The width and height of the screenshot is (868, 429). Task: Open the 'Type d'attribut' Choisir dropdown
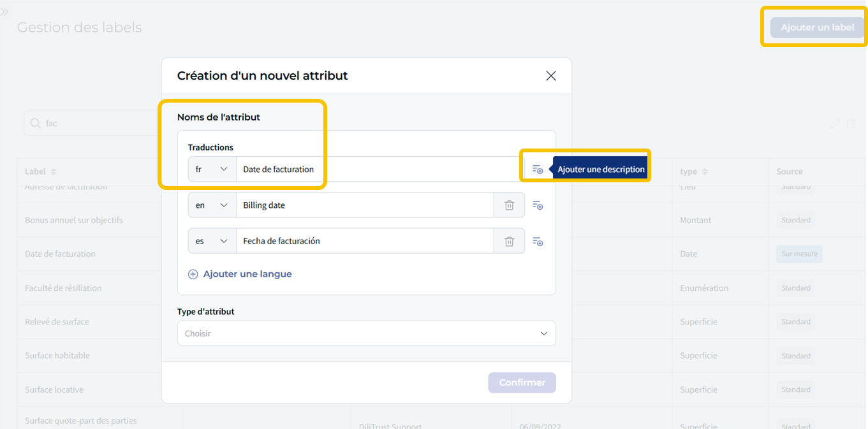pyautogui.click(x=367, y=333)
